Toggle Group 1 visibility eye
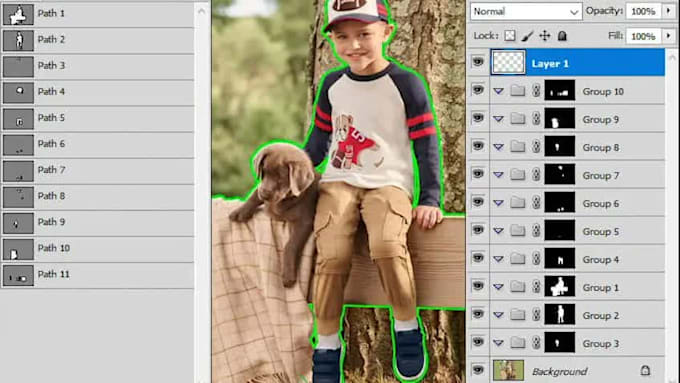680x383 pixels. click(x=478, y=285)
